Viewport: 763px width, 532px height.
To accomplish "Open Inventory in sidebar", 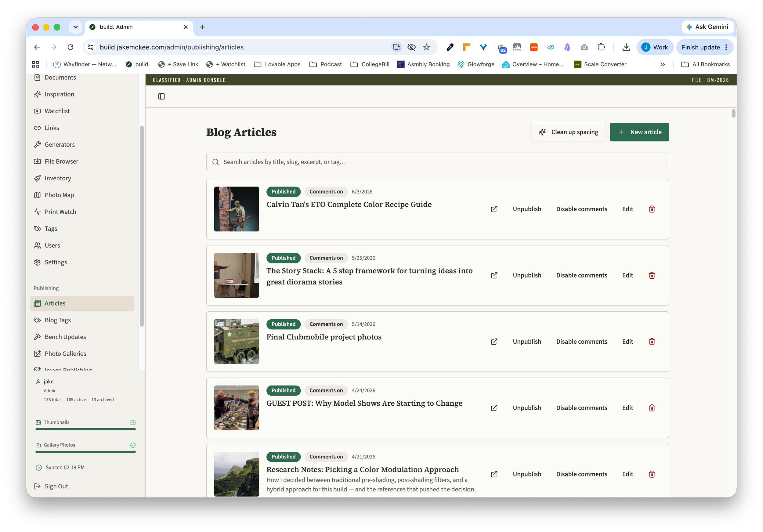I will [x=82, y=179].
